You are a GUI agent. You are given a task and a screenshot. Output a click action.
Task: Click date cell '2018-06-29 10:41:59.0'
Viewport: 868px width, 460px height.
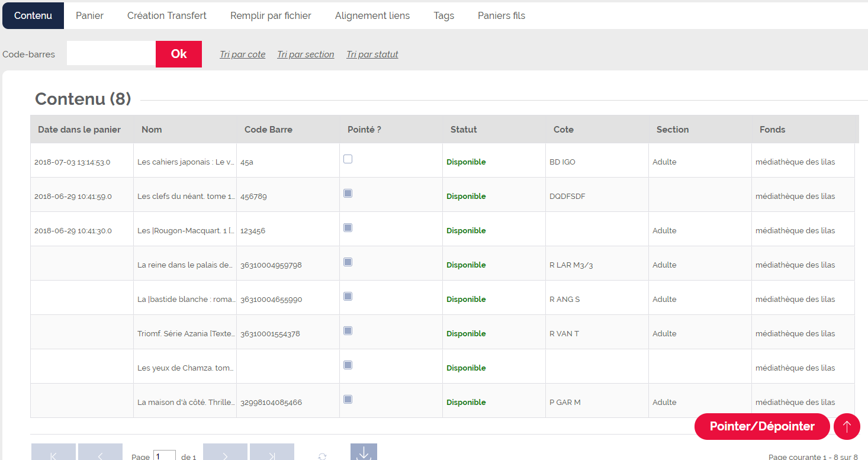[82, 196]
